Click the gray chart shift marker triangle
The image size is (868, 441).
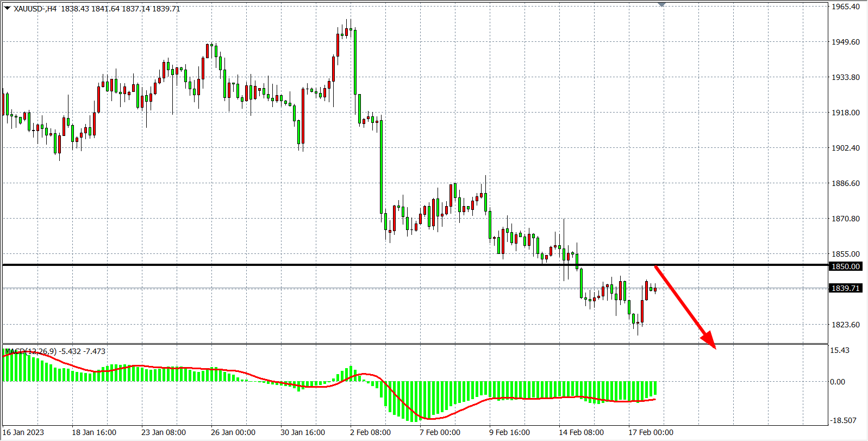661,4
